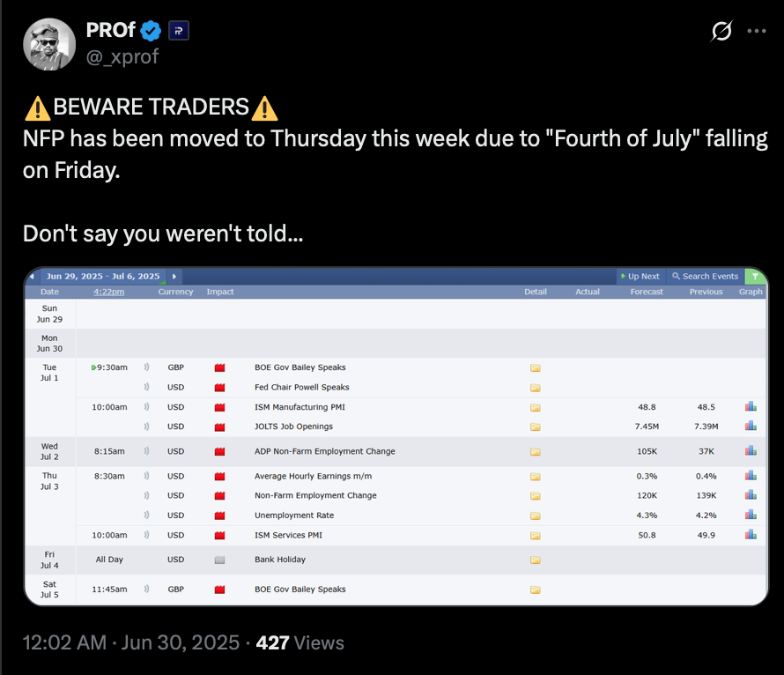Click the Up Next button in the calendar
This screenshot has width=784, height=675.
click(x=640, y=276)
